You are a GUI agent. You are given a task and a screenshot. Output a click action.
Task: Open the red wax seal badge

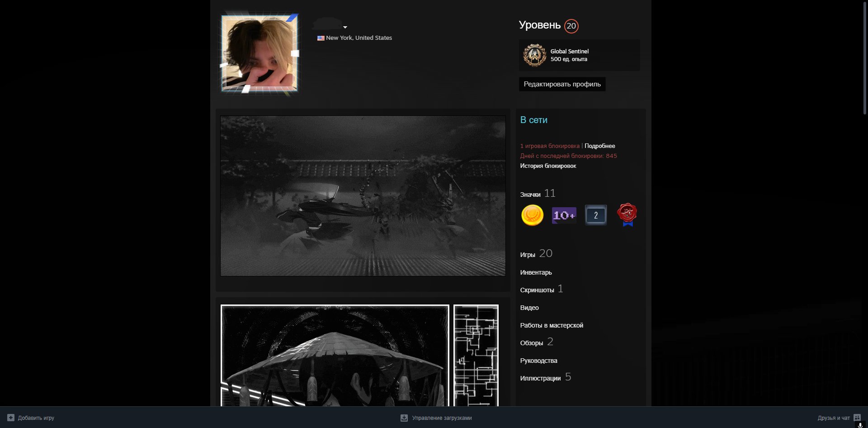pos(627,215)
